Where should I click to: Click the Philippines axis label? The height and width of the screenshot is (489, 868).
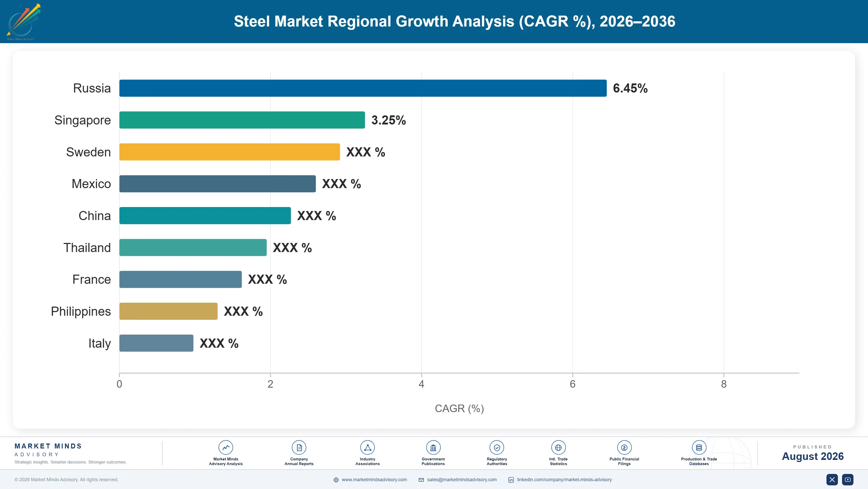click(81, 312)
